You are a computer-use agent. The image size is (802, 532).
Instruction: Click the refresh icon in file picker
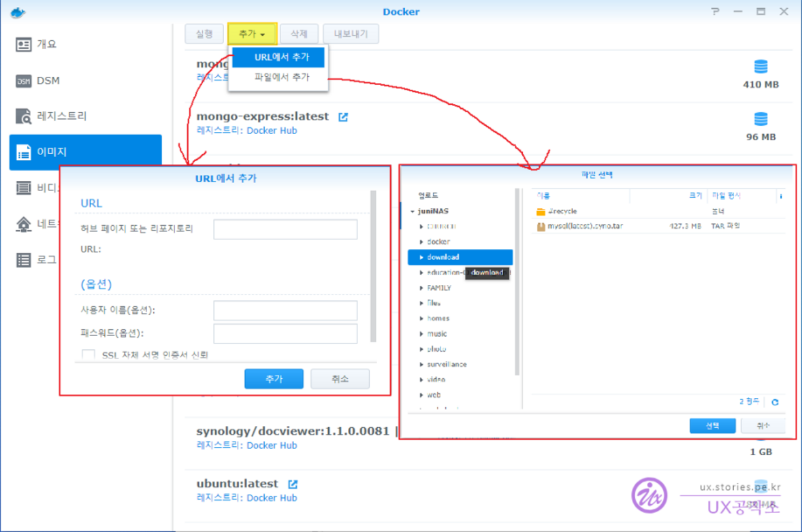tap(775, 402)
